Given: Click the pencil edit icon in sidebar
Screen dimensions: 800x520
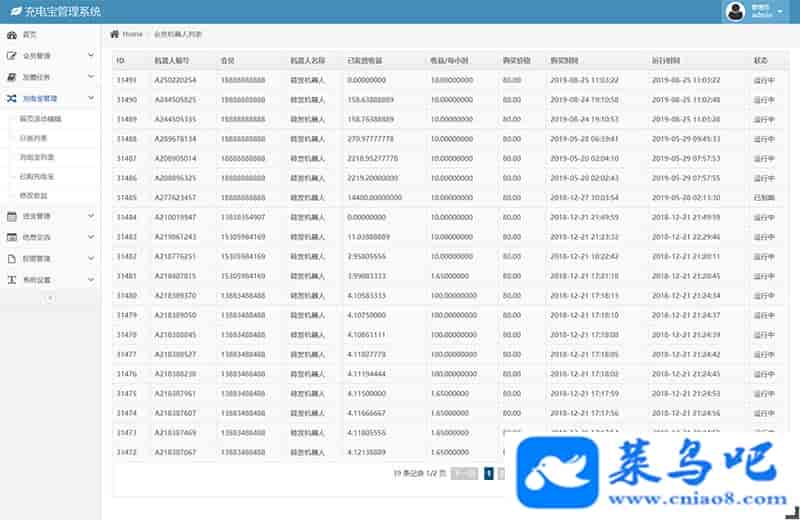Looking at the screenshot, I should [x=12, y=56].
